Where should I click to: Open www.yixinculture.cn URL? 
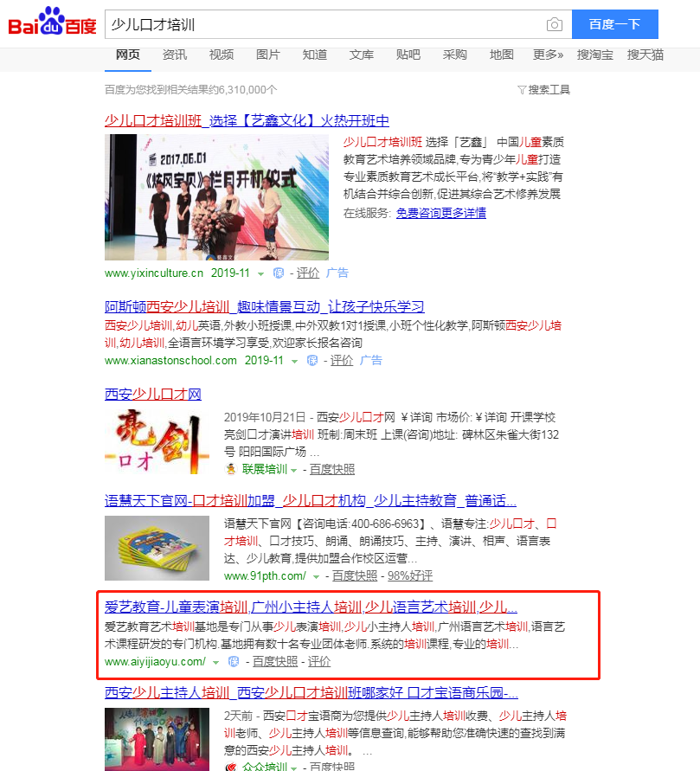point(154,273)
